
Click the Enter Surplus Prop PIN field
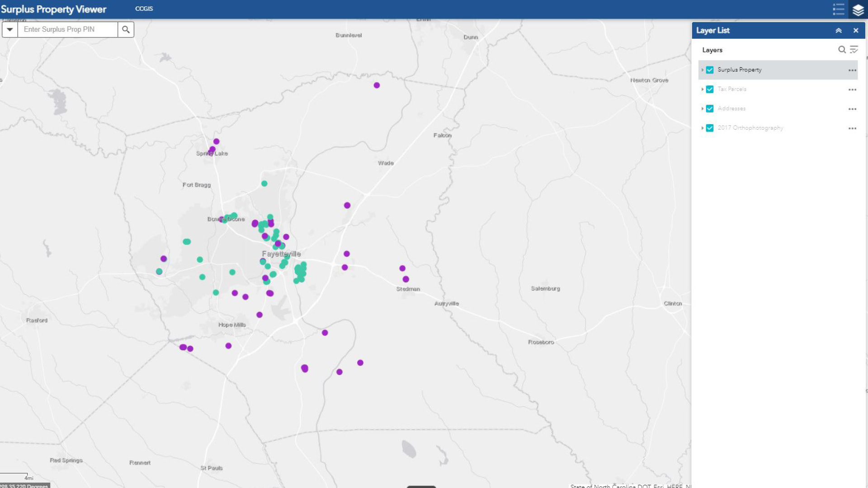pyautogui.click(x=68, y=29)
